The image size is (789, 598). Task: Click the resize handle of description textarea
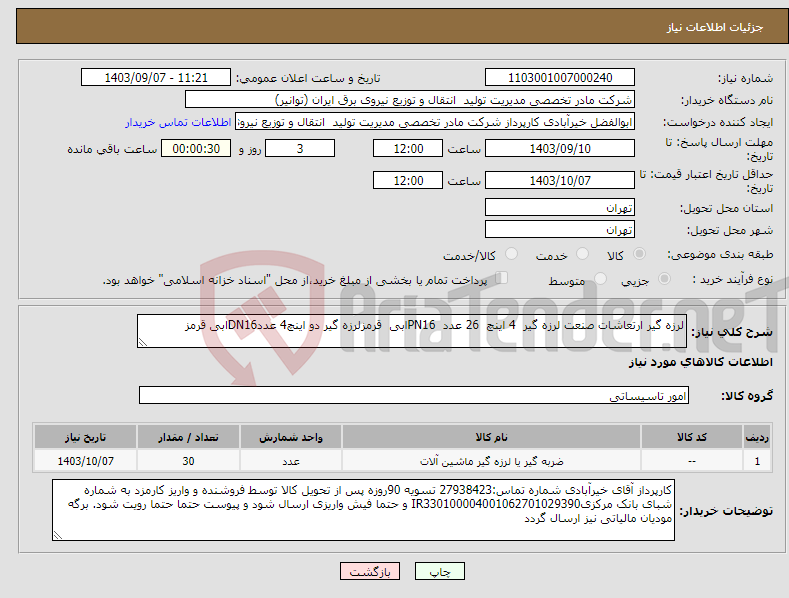[x=142, y=343]
